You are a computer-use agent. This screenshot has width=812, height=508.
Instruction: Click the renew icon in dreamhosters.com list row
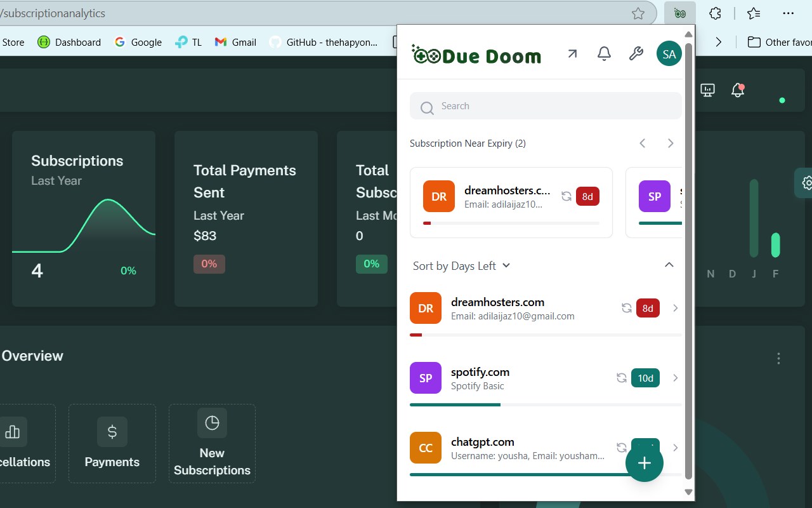coord(626,308)
